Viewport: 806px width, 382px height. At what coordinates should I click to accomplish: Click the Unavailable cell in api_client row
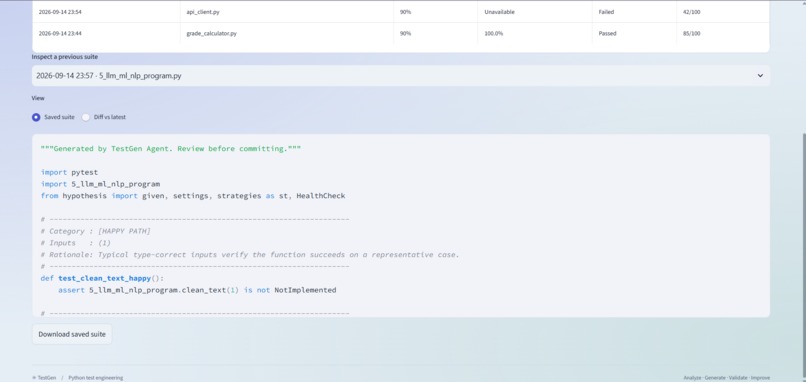[x=535, y=12]
